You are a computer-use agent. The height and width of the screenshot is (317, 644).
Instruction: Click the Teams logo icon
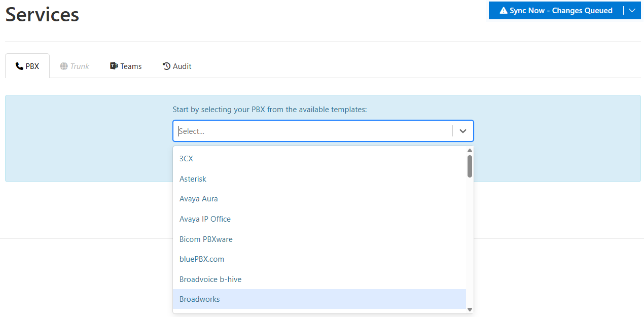[114, 66]
